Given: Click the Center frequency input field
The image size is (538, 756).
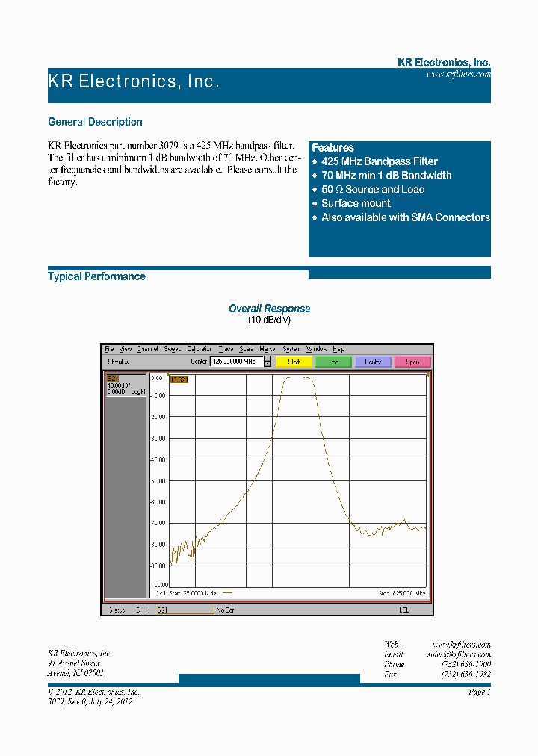Looking at the screenshot, I should [236, 362].
